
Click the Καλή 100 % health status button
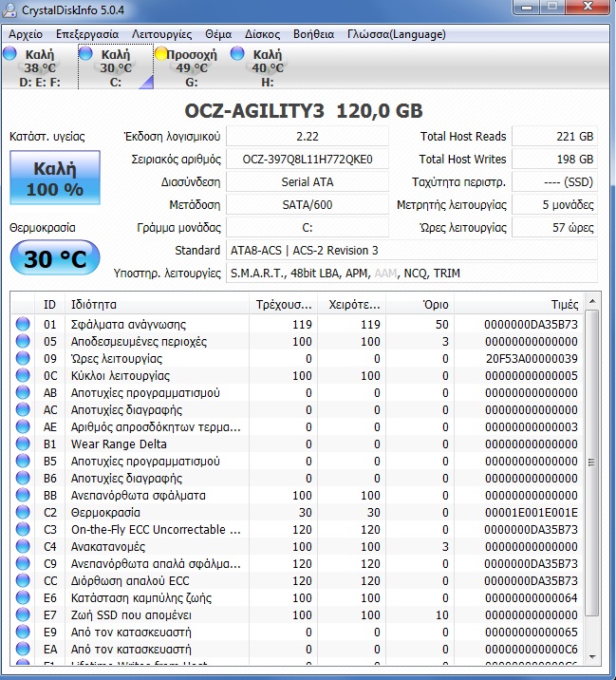pyautogui.click(x=55, y=178)
